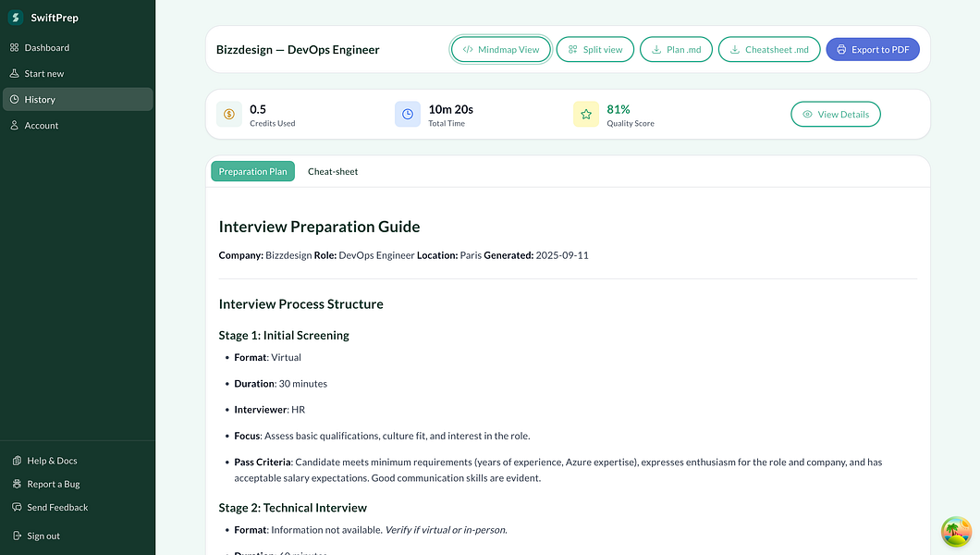Click the floating widget in bottom-right corner
Screen dimensions: 980x555
click(x=955, y=531)
